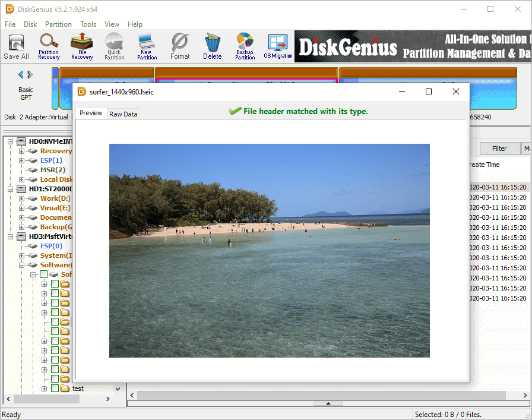The width and height of the screenshot is (532, 420).
Task: Click the Filter button
Action: tap(499, 149)
